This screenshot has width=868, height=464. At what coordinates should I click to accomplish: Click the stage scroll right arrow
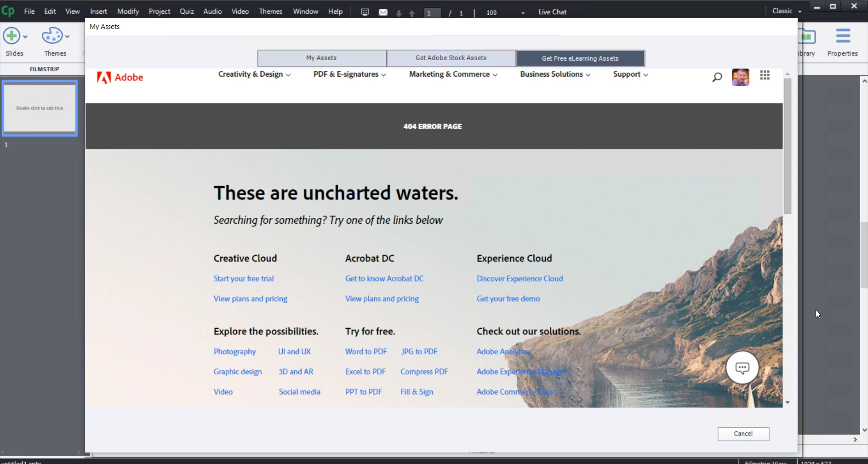coord(855,440)
